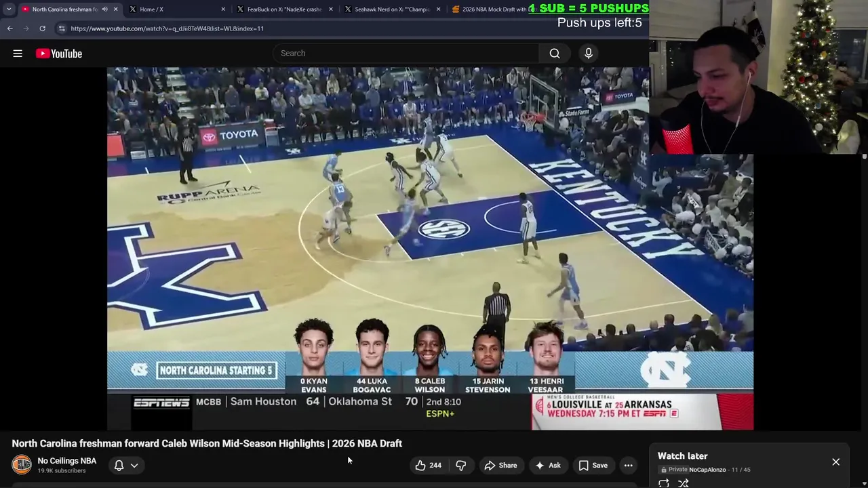Open the YouTube hamburger guide menu

tap(18, 54)
